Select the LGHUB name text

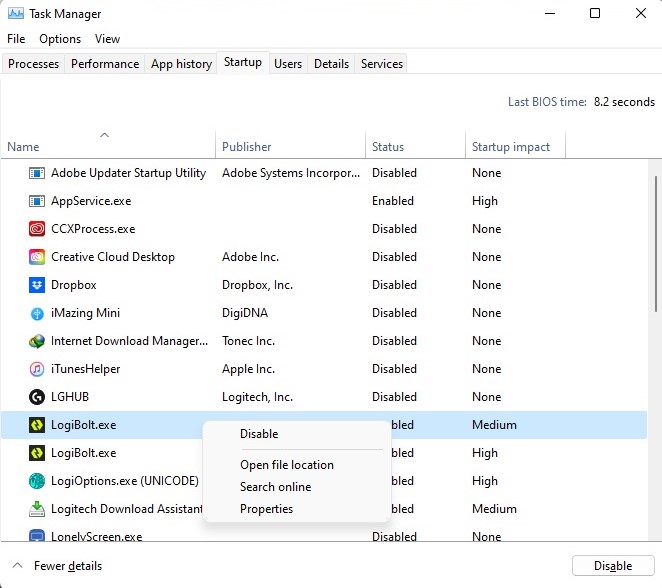coord(70,397)
